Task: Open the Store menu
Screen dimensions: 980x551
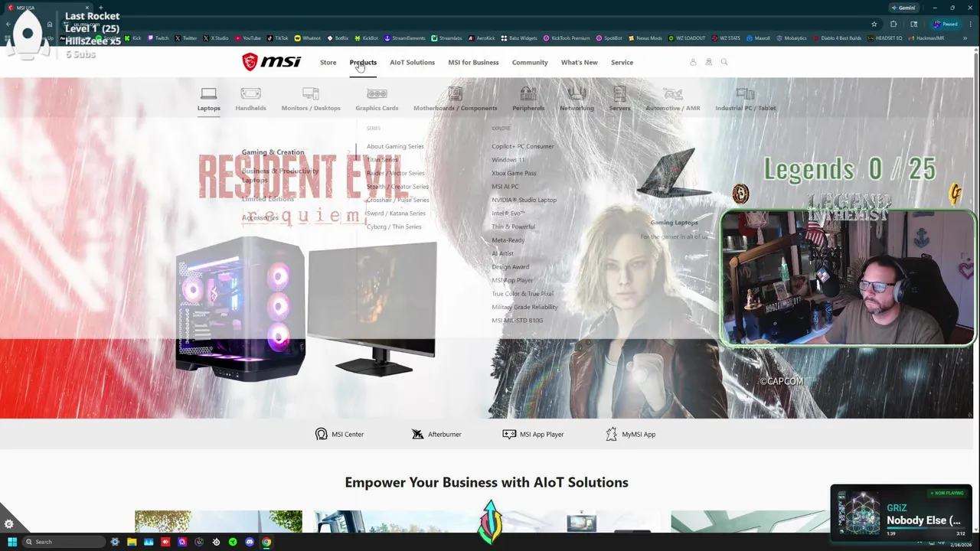Action: tap(328, 62)
